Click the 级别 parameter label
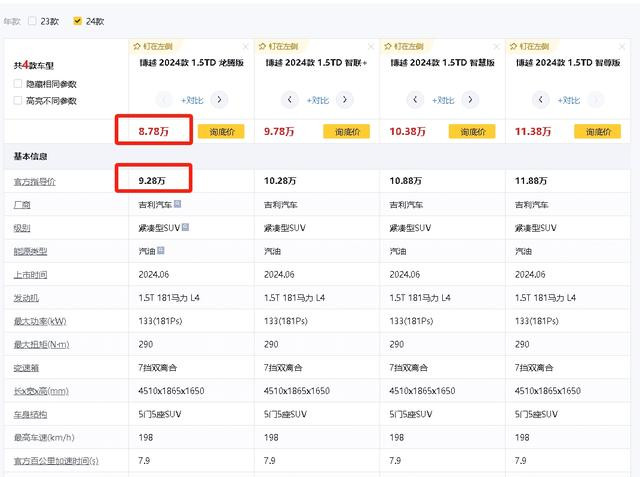Viewport: 640px width, 477px height. 22,228
